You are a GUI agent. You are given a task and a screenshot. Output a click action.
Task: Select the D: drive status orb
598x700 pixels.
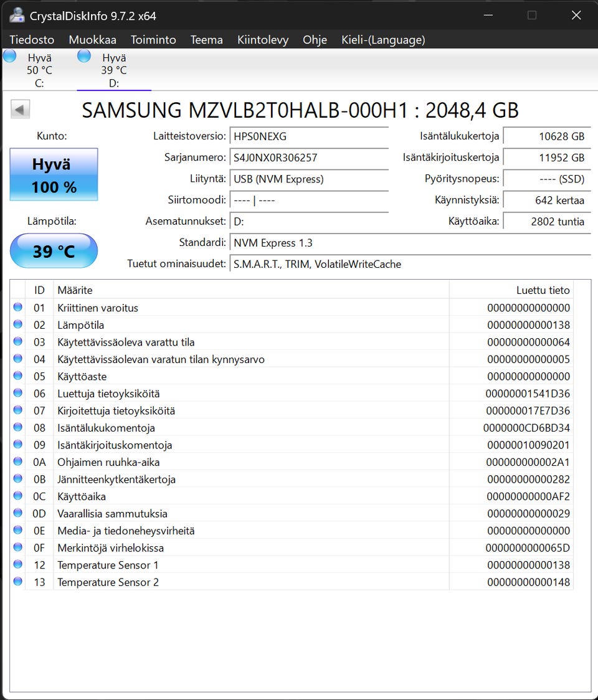point(84,56)
